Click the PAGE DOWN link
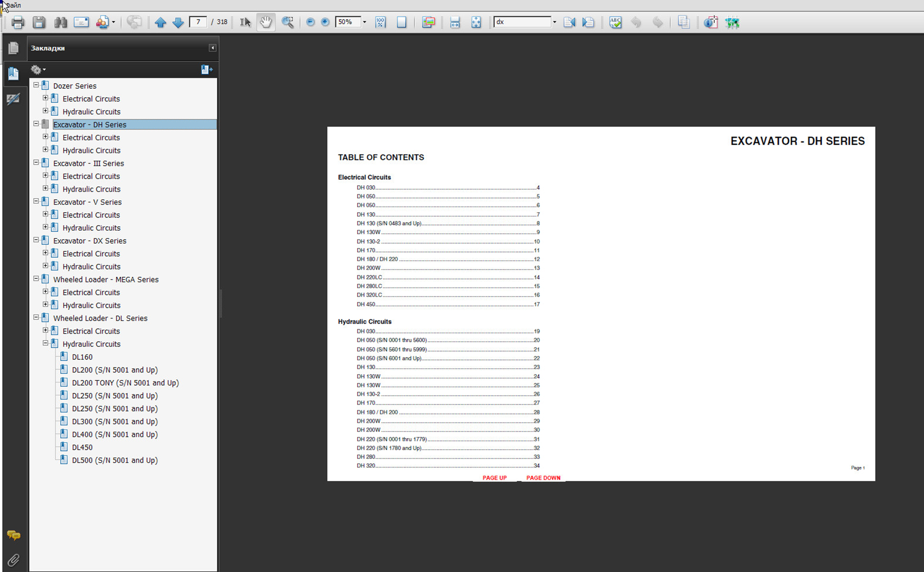924x572 pixels. tap(543, 478)
